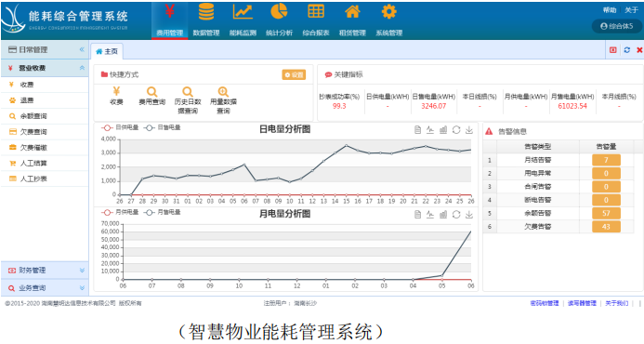Expand the 财务管理 section
The height and width of the screenshot is (344, 644).
(82, 270)
